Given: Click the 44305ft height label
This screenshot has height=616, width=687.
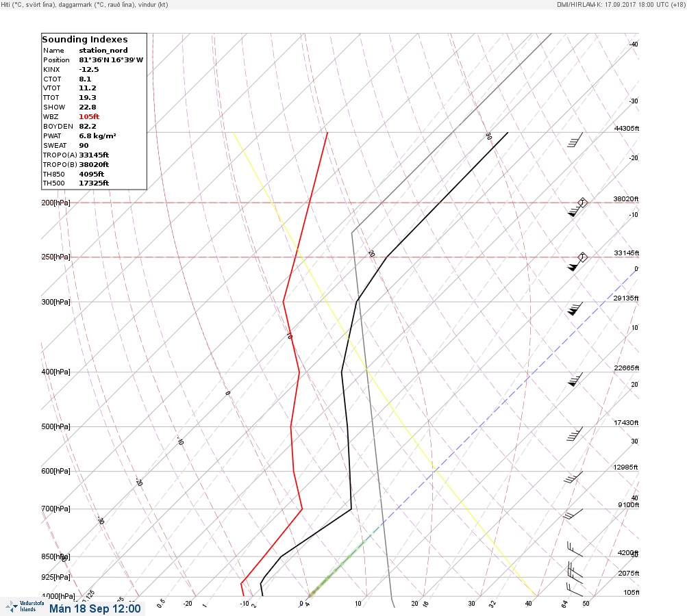Looking at the screenshot, I should (627, 128).
